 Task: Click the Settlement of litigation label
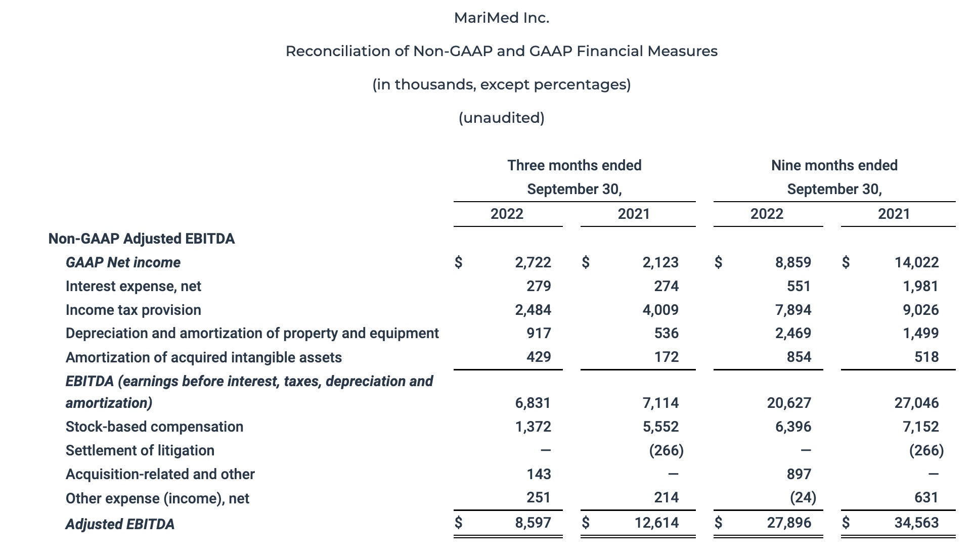click(140, 450)
